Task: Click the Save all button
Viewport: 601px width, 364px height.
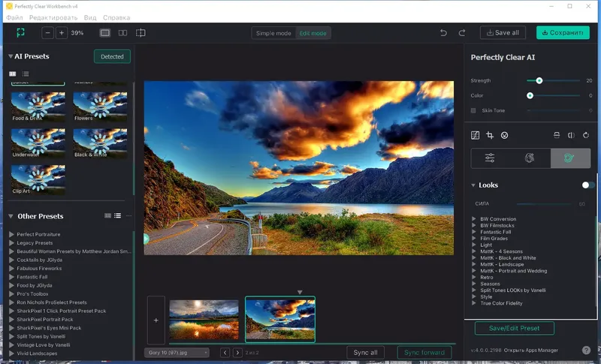Action: 503,33
